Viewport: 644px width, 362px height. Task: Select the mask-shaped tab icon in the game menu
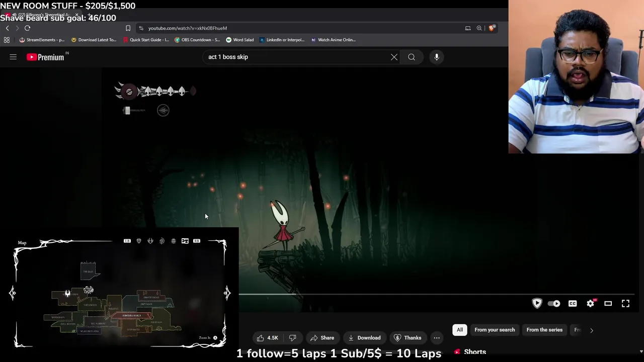139,241
